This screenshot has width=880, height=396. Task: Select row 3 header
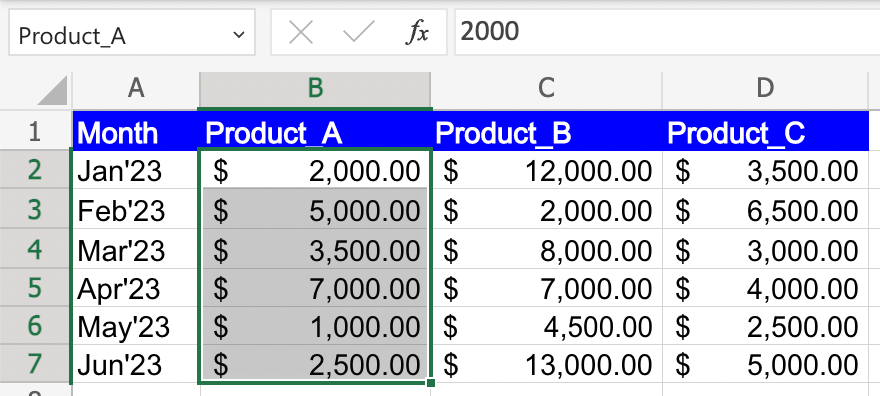click(x=35, y=209)
